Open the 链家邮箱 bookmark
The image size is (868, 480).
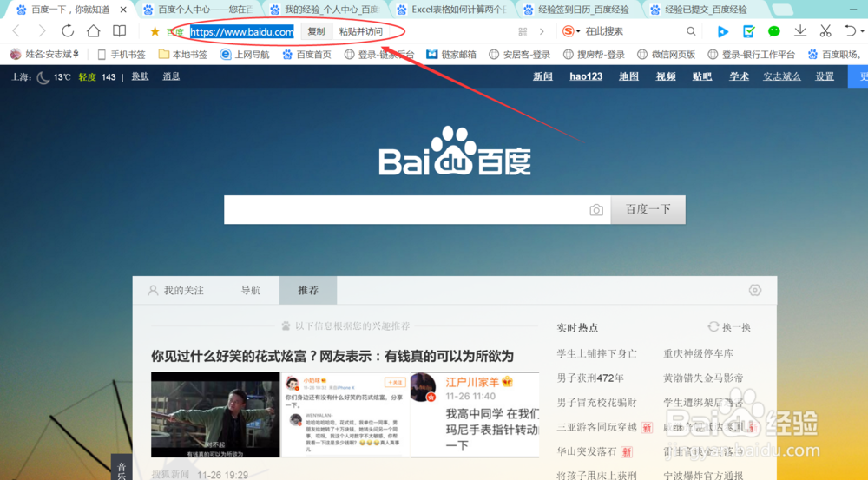(451, 55)
